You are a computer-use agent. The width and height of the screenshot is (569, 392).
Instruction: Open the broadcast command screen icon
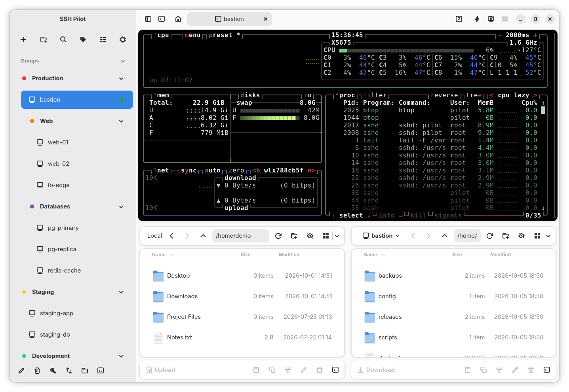(491, 19)
